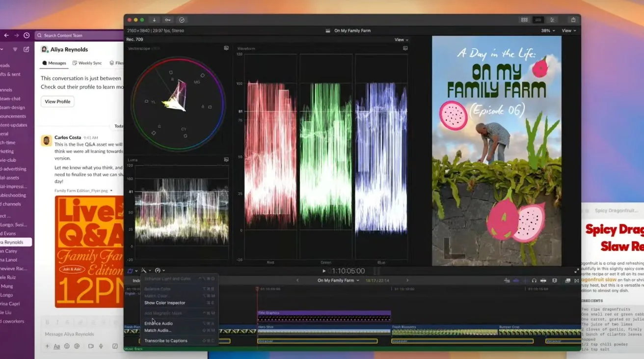Open the Live Q&A flyer image
Screen dimensions: 644x359
(89, 251)
